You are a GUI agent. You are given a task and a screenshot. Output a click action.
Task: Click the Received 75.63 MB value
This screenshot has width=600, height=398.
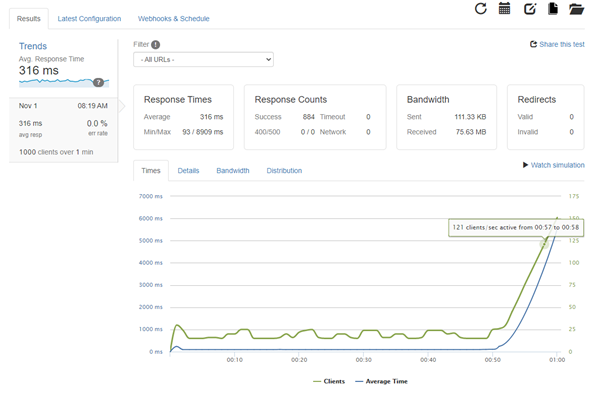point(471,132)
